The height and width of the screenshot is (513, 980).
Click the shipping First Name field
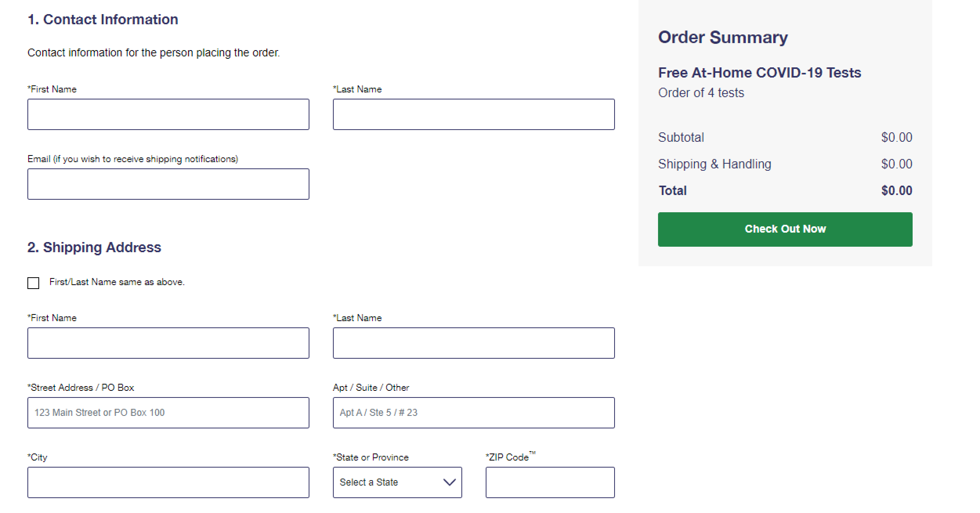click(x=168, y=343)
